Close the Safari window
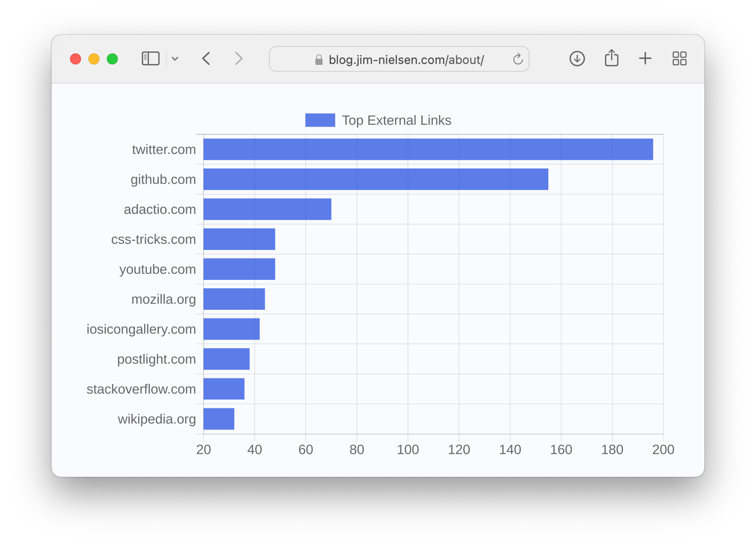Viewport: 756px width, 545px height. point(76,59)
